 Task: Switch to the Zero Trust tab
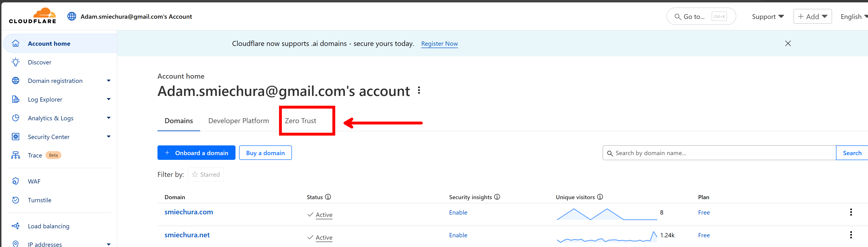pos(300,121)
